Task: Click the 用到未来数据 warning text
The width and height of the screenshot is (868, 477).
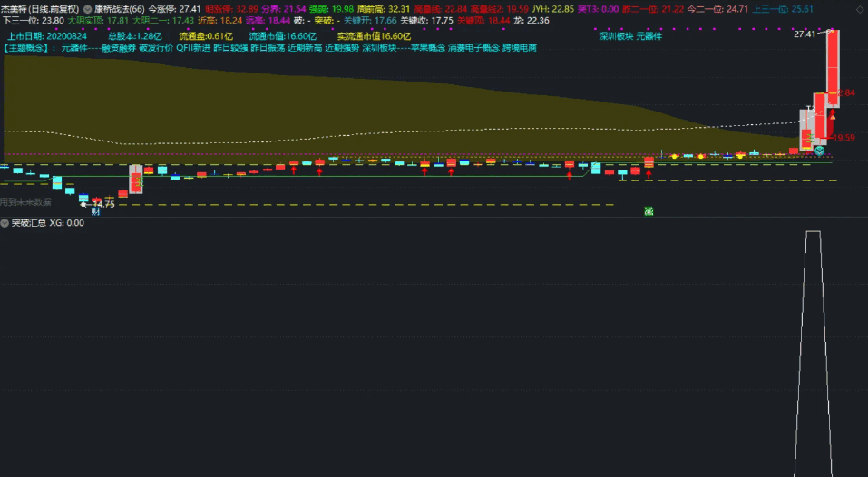Action: coord(25,202)
